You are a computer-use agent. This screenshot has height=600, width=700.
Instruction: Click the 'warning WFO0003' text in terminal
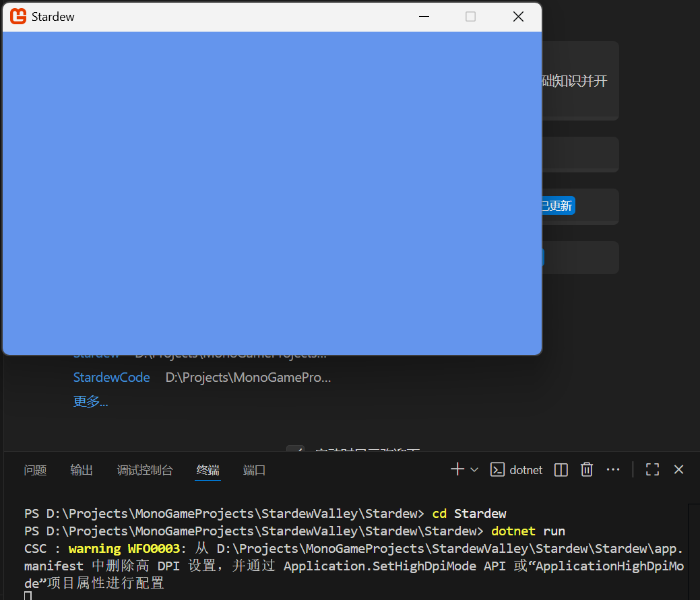point(124,548)
